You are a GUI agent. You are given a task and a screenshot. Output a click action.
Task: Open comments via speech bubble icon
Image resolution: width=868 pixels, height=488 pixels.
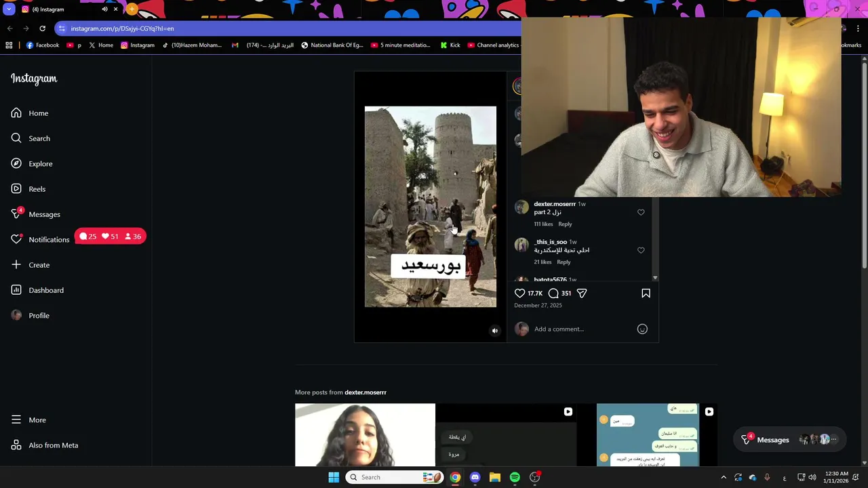point(553,293)
